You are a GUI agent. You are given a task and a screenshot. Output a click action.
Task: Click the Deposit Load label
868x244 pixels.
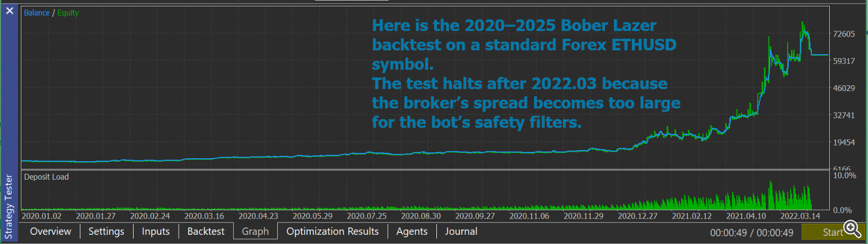click(46, 177)
